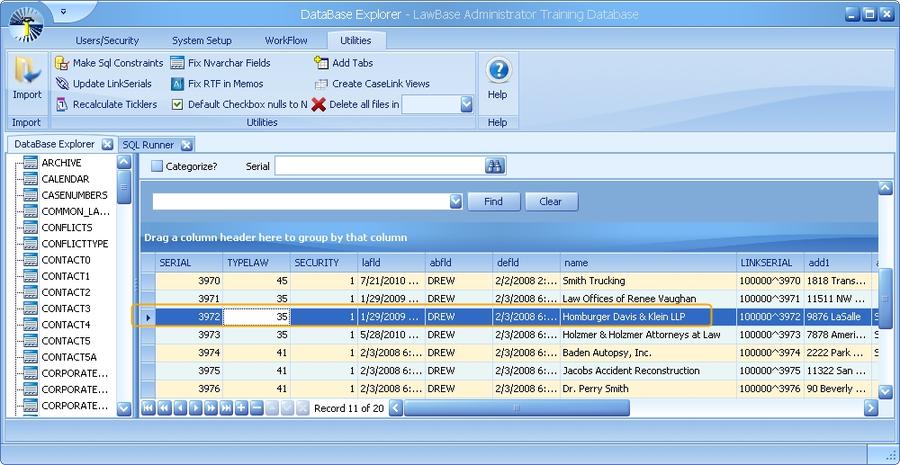Run Recalculate Ticklers utility
The image size is (900, 465).
(x=106, y=104)
